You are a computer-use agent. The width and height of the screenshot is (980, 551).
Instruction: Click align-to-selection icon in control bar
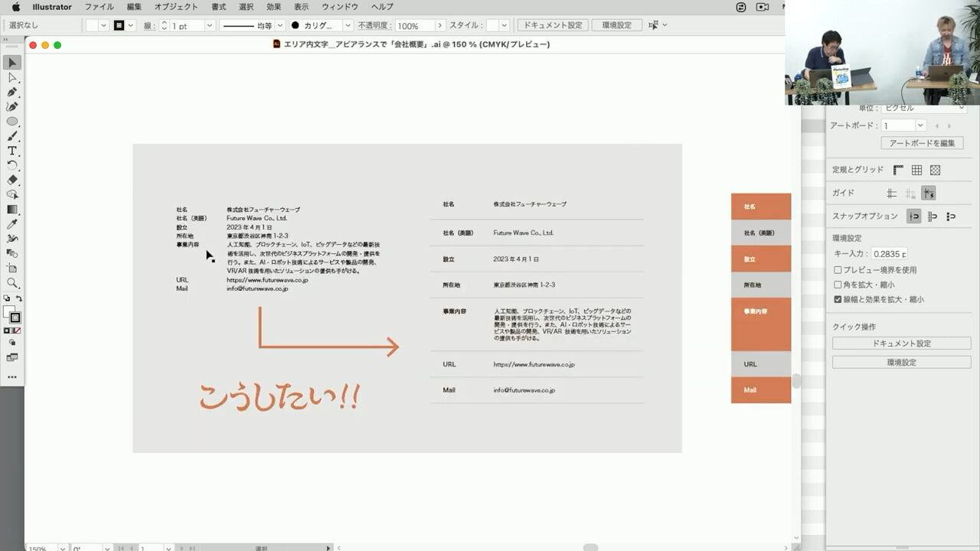point(653,25)
